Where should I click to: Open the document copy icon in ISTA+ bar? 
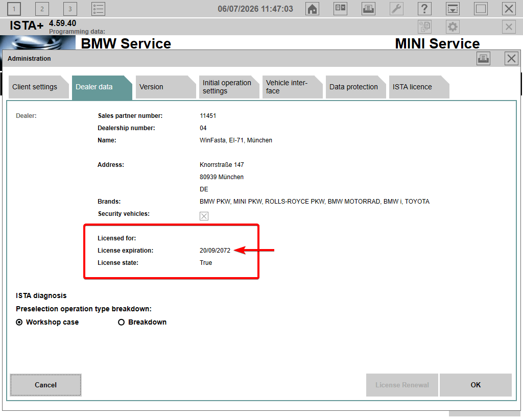tap(424, 27)
